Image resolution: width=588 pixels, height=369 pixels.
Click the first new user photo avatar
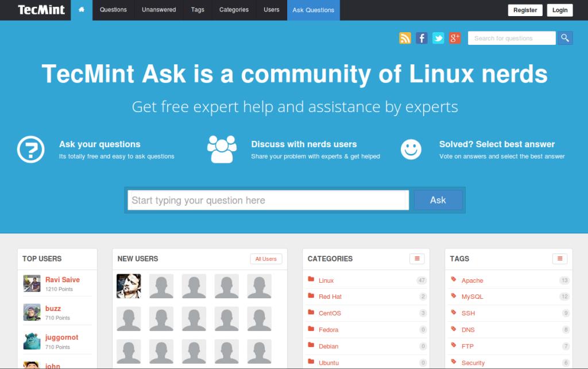click(x=129, y=286)
